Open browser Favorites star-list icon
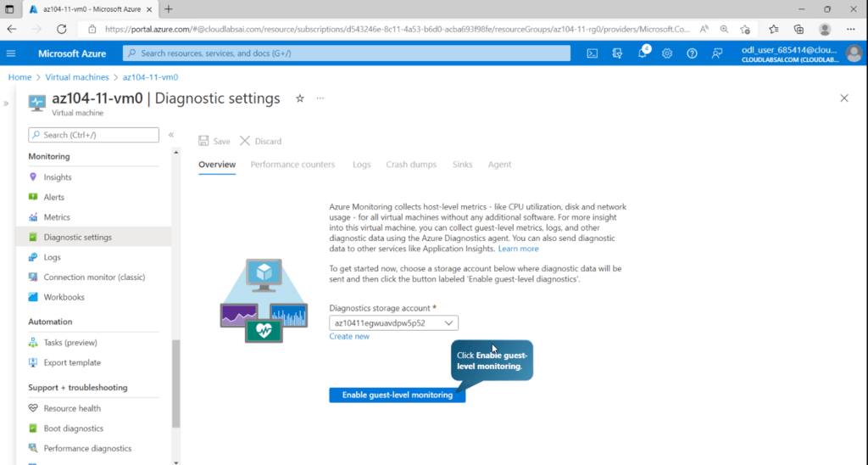Screen dimensions: 868x465 (773, 30)
